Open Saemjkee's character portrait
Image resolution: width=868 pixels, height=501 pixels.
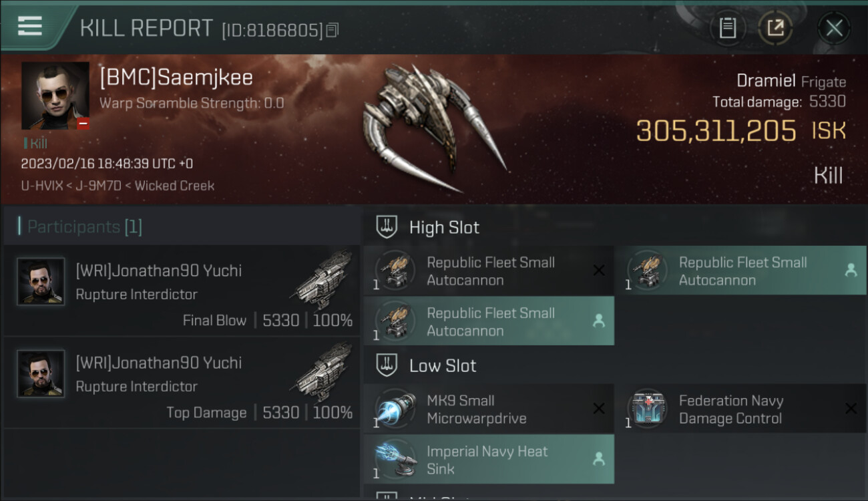(55, 96)
